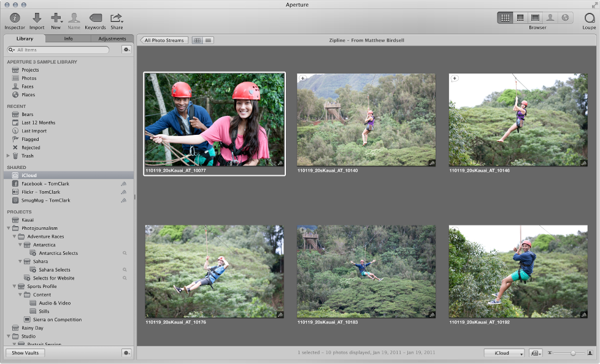The width and height of the screenshot is (600, 364).
Task: Add the AT_10140 photo using its plus badge
Action: click(302, 78)
